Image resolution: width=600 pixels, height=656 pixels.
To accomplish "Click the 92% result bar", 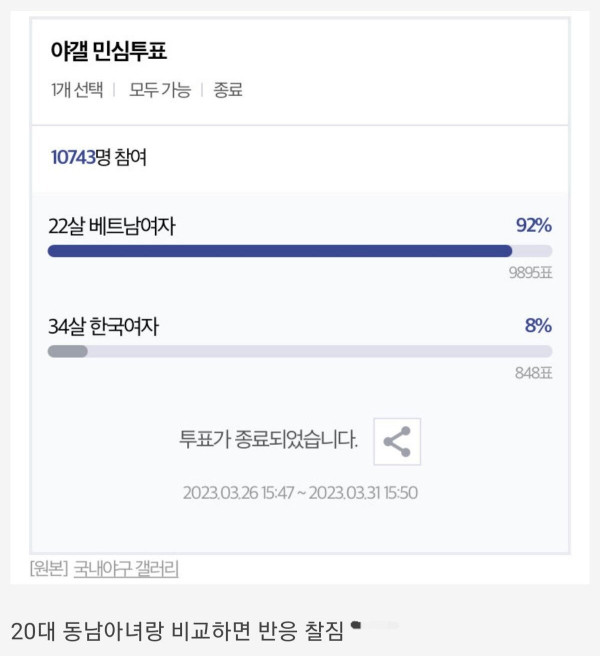I will [280, 251].
